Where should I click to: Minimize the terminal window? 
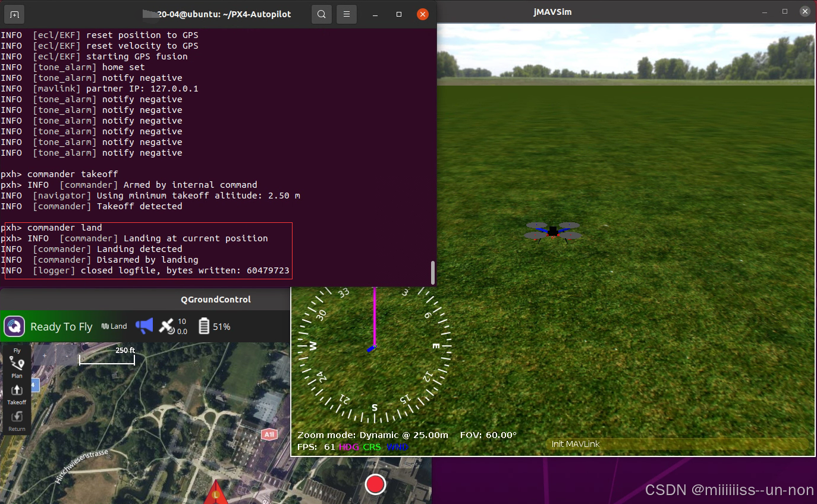coord(376,14)
